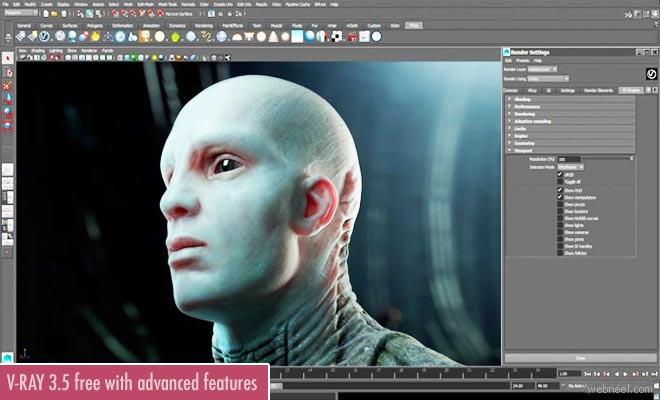This screenshot has height=400, width=660.
Task: Enable the Show cameras checkbox
Action: [560, 232]
